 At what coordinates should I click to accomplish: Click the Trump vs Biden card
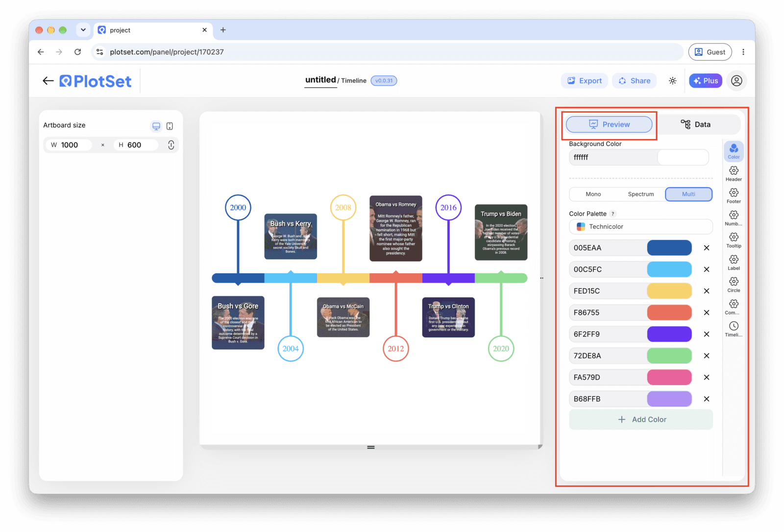501,232
